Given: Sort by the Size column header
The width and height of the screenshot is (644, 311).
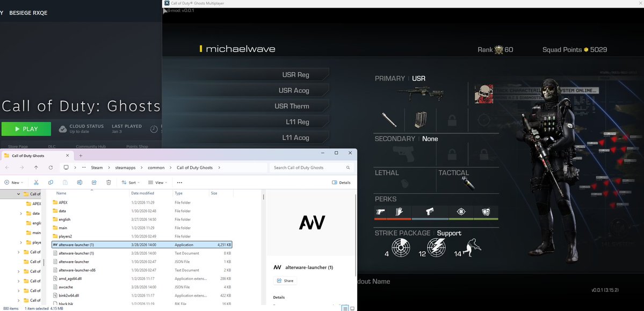Looking at the screenshot, I should point(214,193).
